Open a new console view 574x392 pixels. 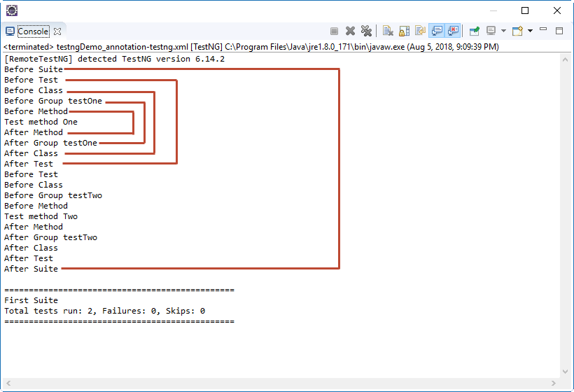tap(517, 31)
